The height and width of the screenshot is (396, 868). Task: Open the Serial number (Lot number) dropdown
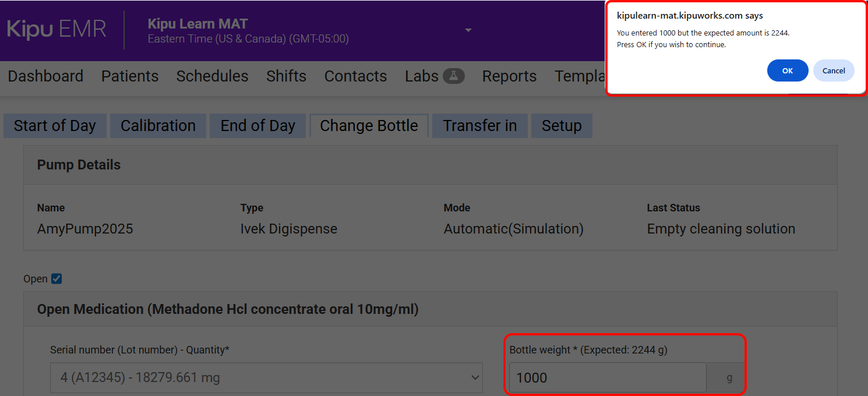coord(266,378)
